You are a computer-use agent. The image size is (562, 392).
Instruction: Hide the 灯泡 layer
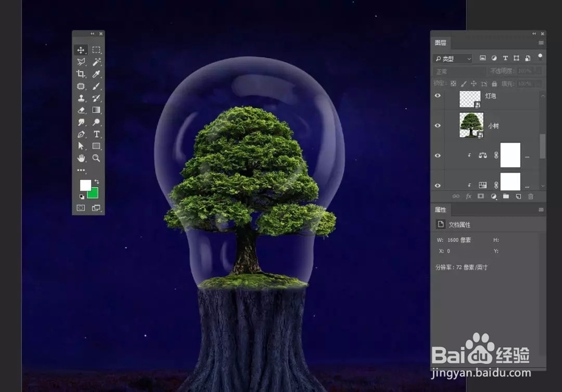click(437, 97)
